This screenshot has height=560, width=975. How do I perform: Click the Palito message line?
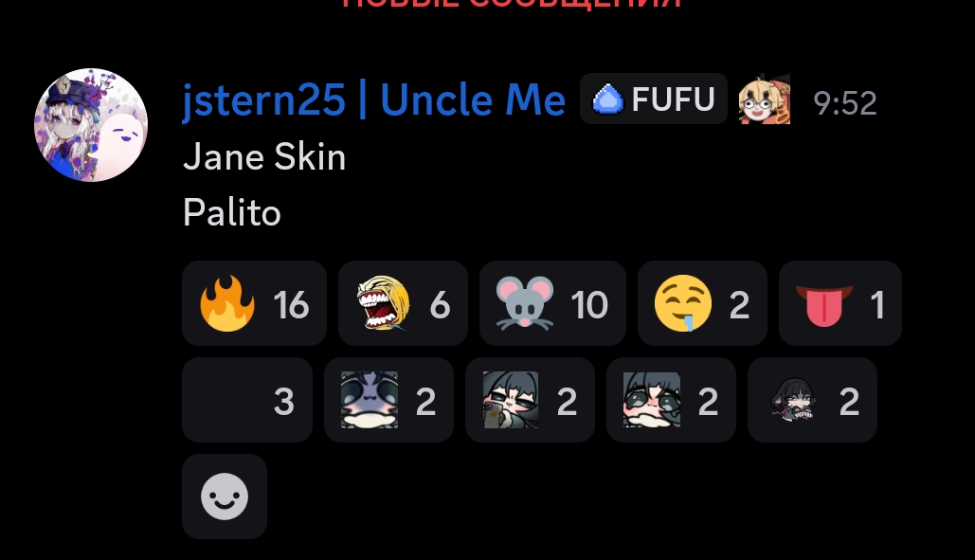232,212
